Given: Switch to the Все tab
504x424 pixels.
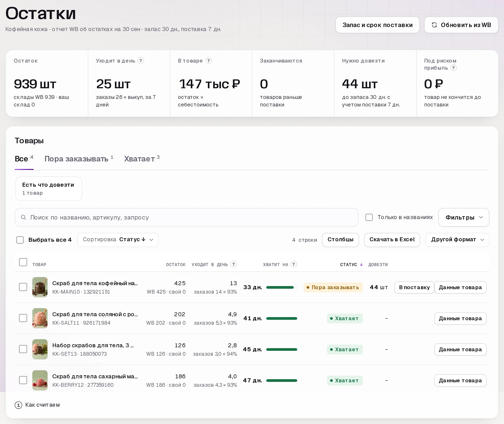Looking at the screenshot, I should [x=24, y=159].
